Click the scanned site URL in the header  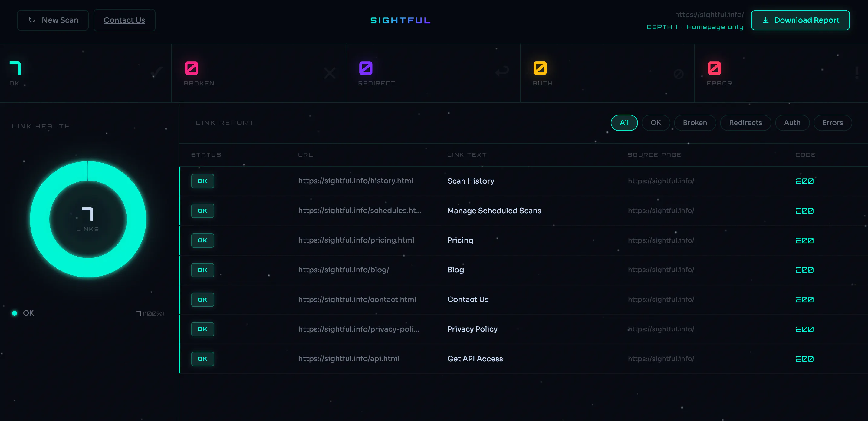coord(709,15)
